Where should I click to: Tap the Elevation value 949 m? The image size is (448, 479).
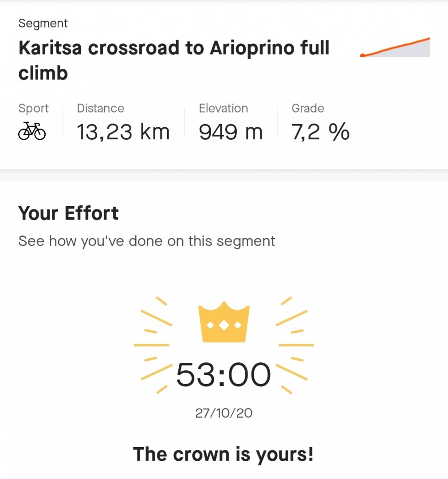[x=231, y=132]
